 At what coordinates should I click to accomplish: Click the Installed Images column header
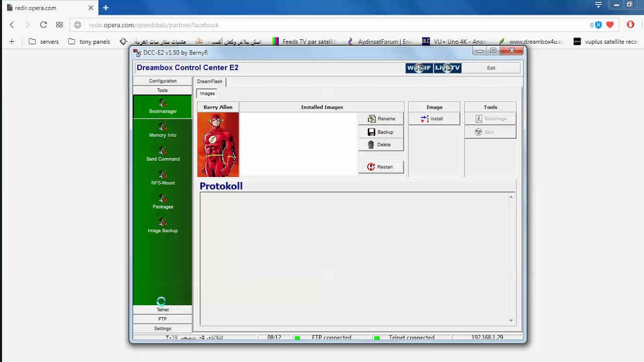coord(322,107)
